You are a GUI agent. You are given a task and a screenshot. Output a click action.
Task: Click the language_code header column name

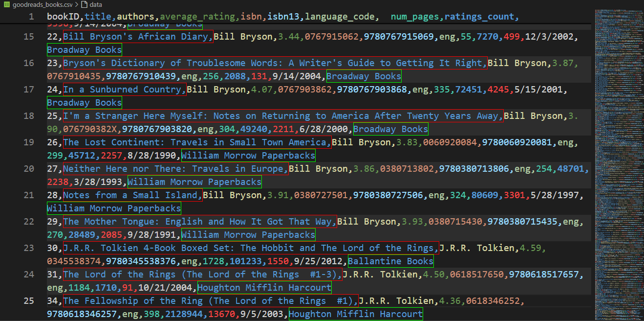340,17
